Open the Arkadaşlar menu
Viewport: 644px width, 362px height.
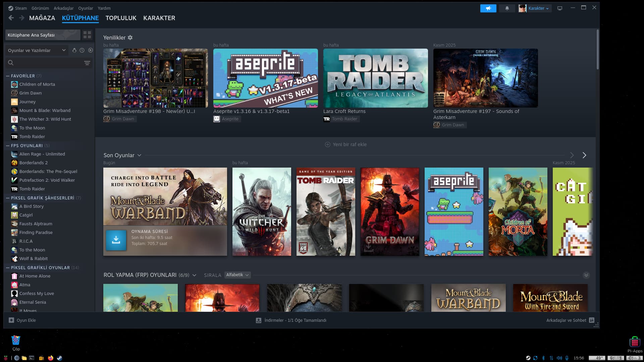tap(63, 8)
